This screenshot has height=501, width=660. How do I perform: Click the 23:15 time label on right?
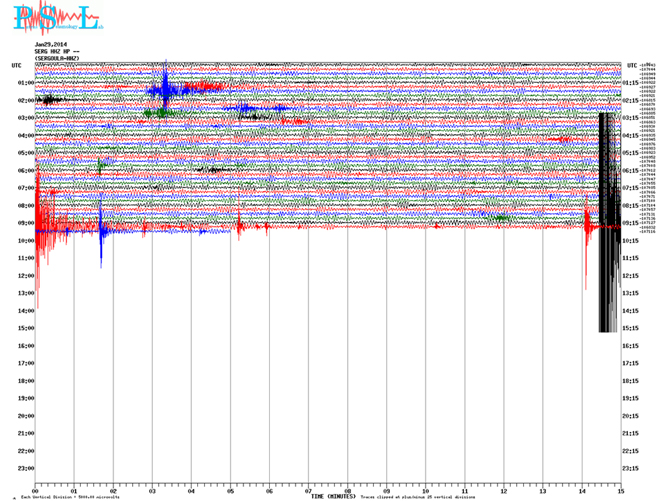[x=631, y=468]
